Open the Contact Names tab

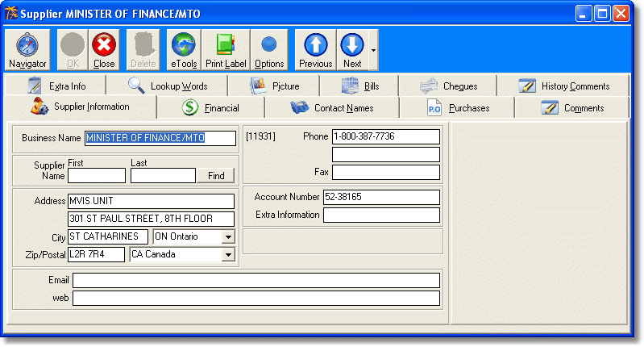point(332,107)
